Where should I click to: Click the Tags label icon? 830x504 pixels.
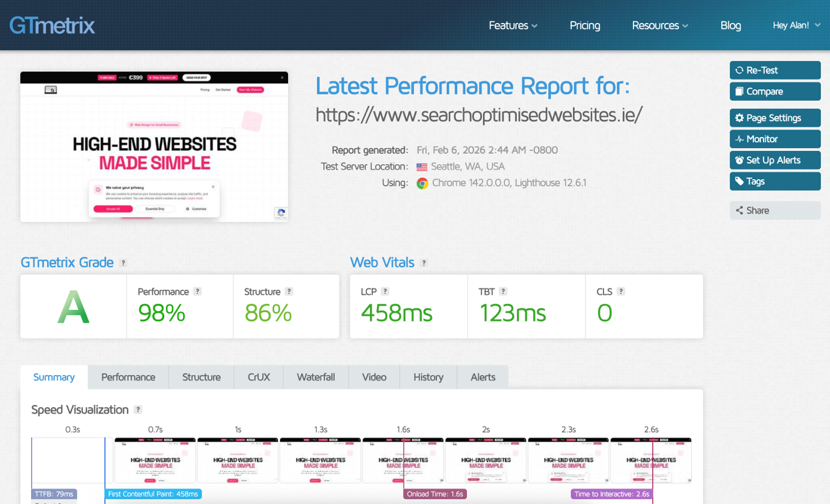point(740,181)
